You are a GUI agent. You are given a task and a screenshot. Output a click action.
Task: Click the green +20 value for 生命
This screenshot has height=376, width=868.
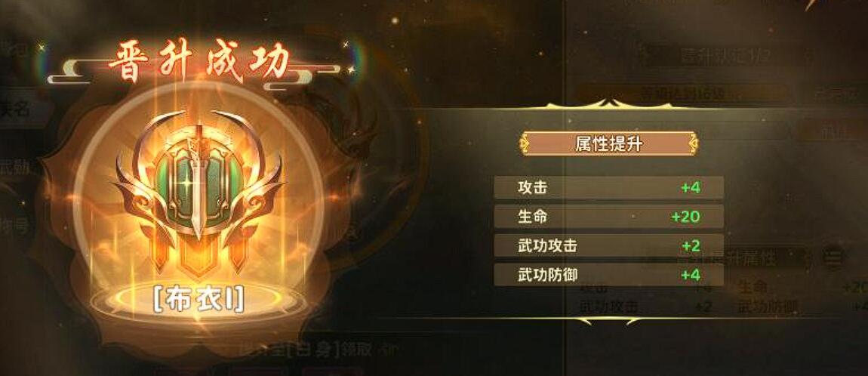[x=686, y=217]
